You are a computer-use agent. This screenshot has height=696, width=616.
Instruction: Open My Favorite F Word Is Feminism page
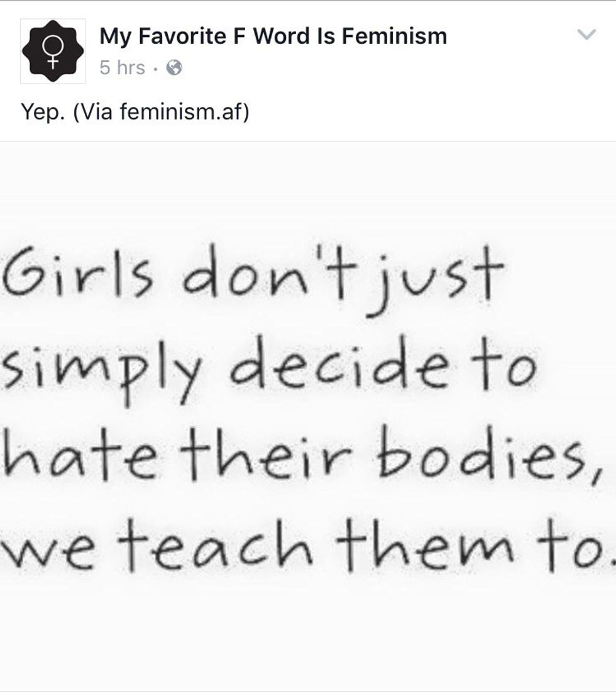coord(273,36)
